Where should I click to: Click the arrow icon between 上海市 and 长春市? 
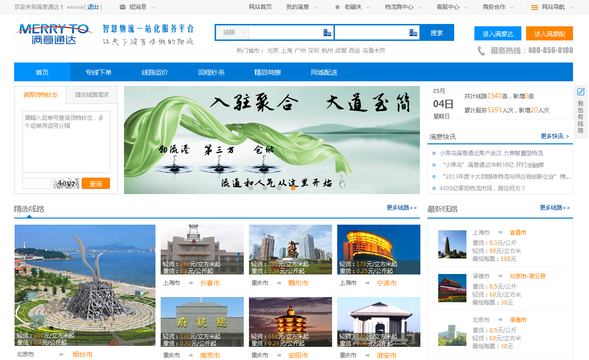click(190, 283)
